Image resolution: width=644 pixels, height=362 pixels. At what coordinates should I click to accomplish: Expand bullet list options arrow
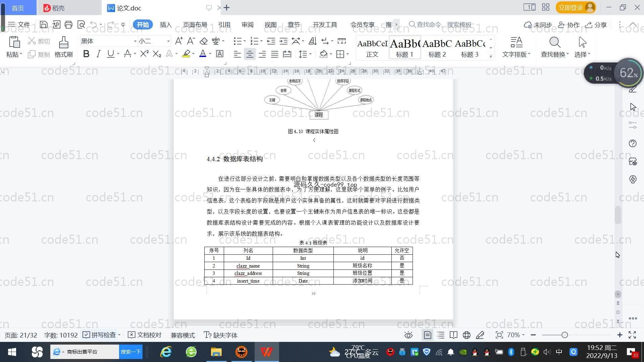coord(245,41)
